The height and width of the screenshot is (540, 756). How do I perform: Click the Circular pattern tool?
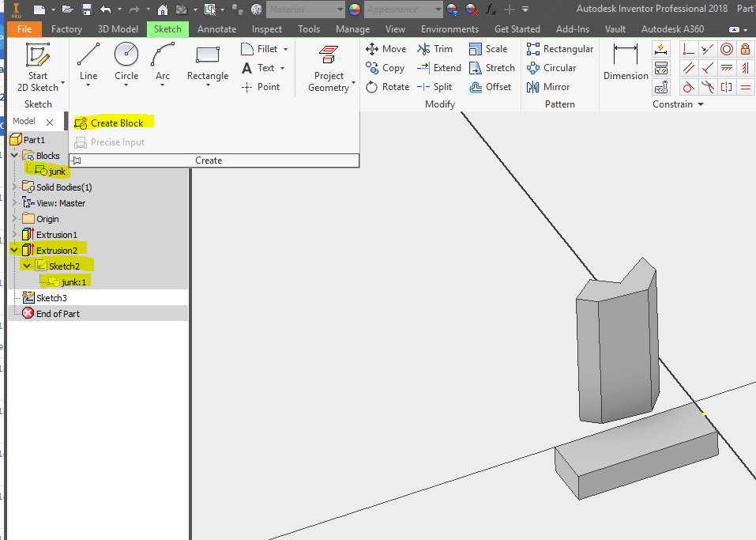pos(551,68)
